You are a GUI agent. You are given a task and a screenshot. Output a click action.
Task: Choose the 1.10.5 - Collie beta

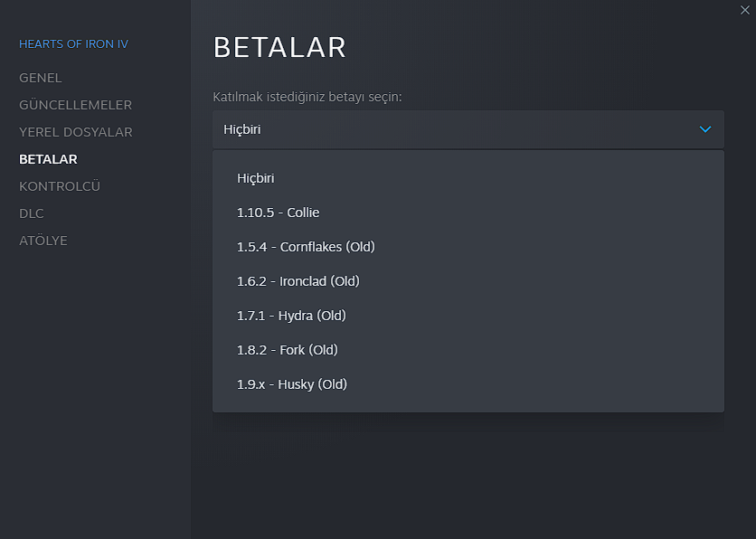[278, 213]
